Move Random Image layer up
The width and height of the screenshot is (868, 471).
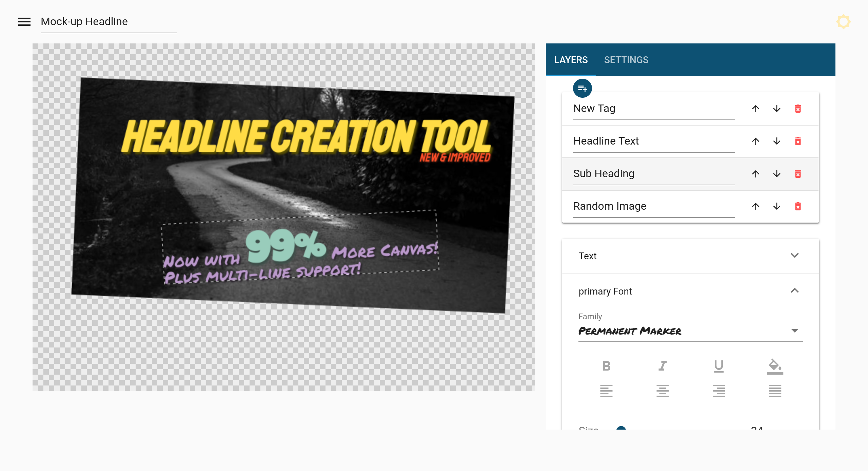pos(755,207)
